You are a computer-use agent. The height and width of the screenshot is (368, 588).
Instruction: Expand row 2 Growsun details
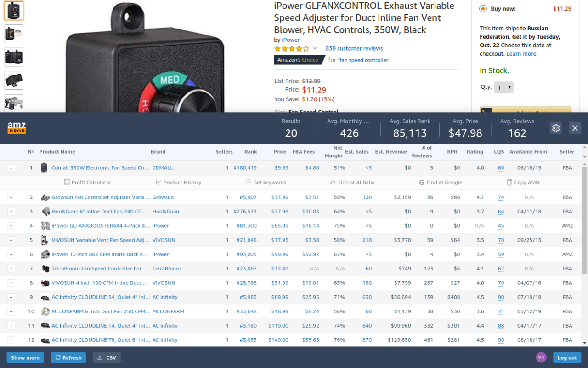[11, 197]
